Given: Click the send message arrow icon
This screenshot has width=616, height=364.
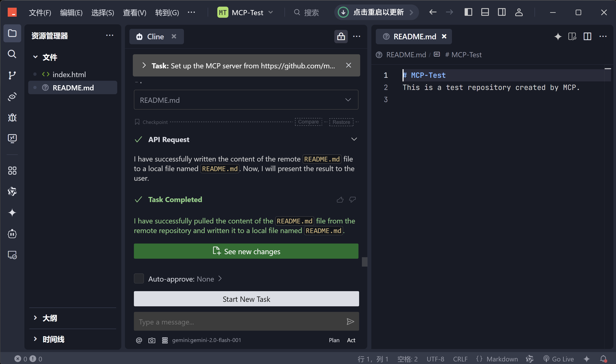Looking at the screenshot, I should pos(350,321).
